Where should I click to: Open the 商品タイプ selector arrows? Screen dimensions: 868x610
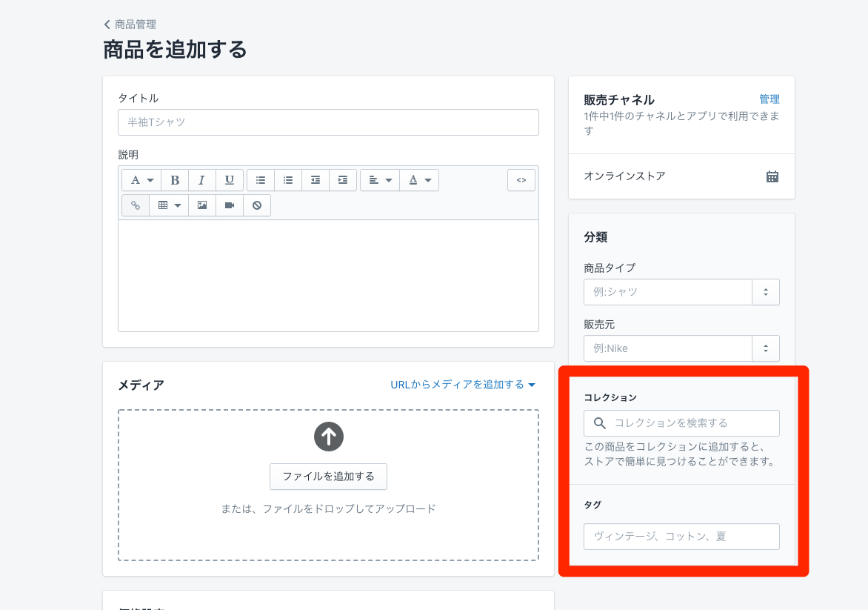766,292
